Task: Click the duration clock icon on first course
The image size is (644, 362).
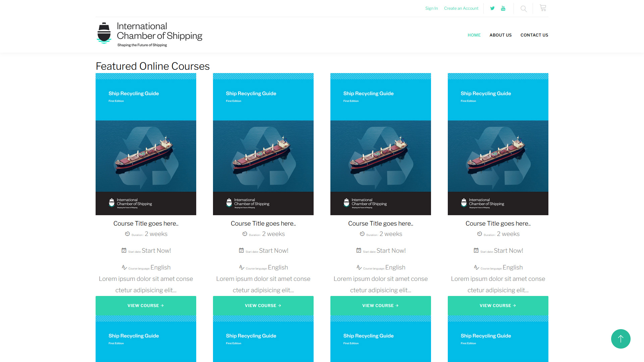Action: 127,234
